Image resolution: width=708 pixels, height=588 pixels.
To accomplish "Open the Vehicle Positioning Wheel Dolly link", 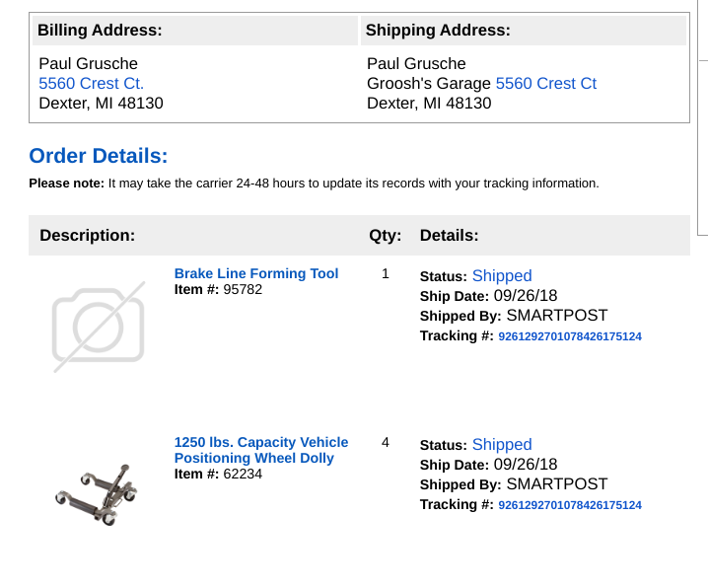I will pos(261,450).
